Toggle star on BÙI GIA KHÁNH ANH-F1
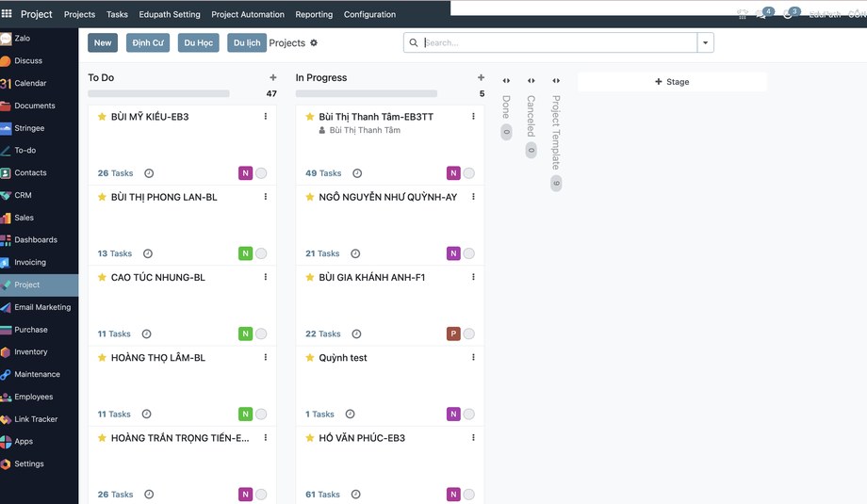 tap(310, 277)
